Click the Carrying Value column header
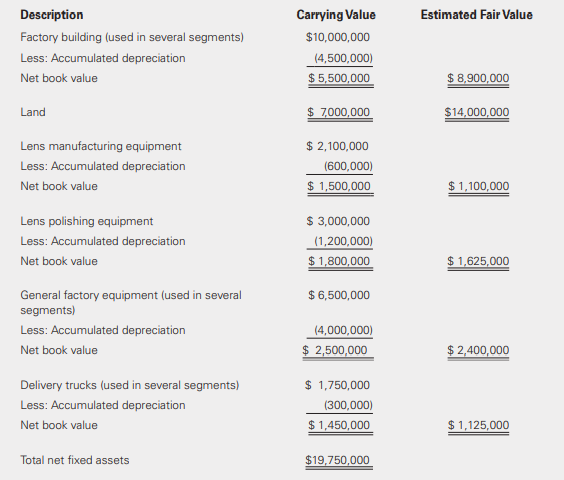The height and width of the screenshot is (480, 564). pos(336,15)
